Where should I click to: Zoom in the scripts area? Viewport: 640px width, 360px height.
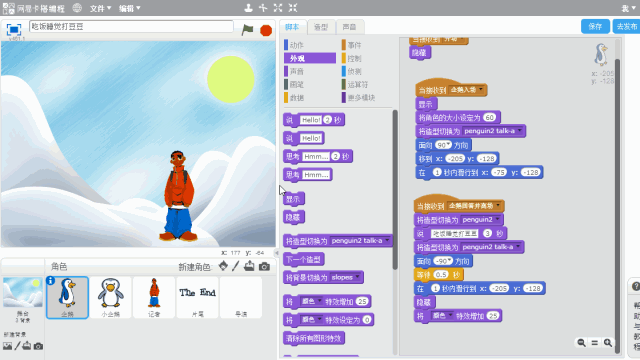point(608,343)
